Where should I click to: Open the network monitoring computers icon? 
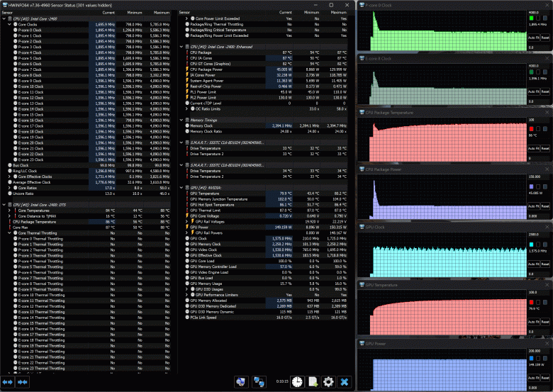pos(259,382)
